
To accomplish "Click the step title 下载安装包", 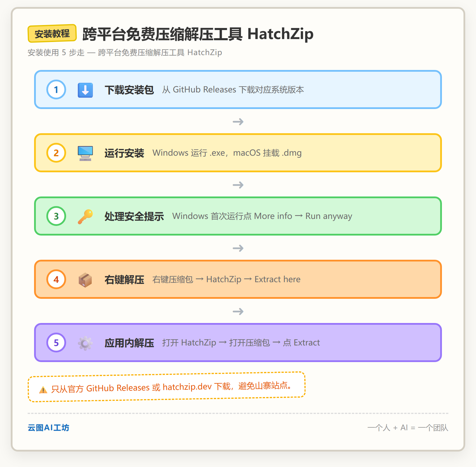I will [x=129, y=90].
